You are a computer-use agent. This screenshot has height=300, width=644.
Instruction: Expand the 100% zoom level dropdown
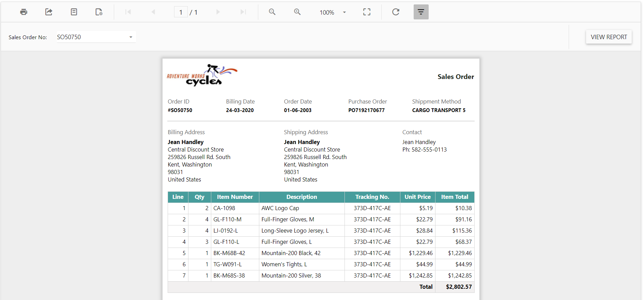click(x=344, y=12)
